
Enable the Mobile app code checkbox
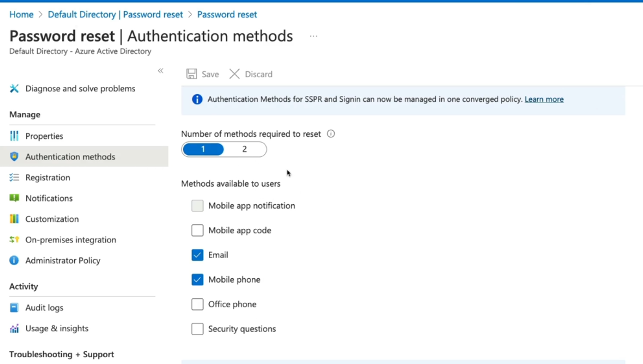point(197,230)
